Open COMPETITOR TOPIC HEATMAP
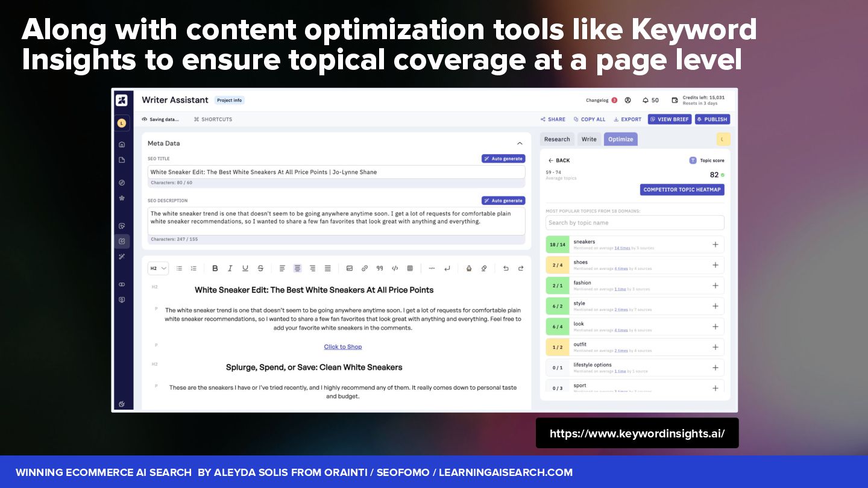 tap(682, 189)
